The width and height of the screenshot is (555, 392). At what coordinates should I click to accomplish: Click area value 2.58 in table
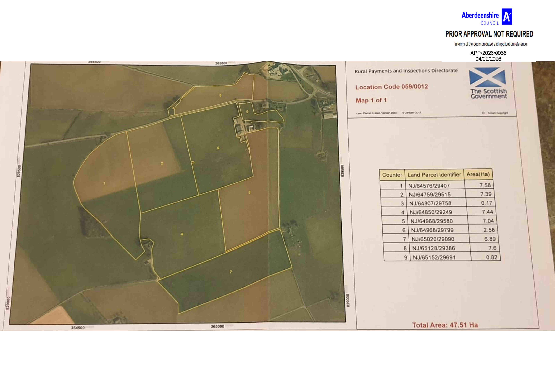[x=489, y=230]
